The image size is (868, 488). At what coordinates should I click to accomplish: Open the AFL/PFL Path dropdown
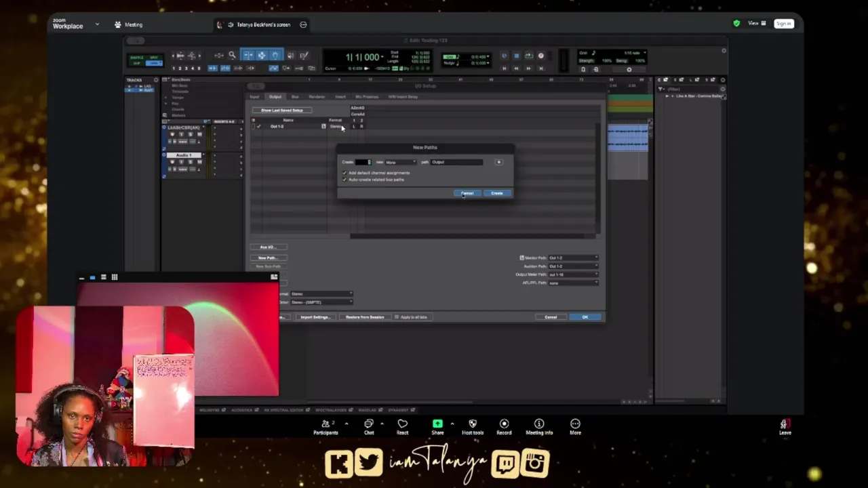(573, 283)
